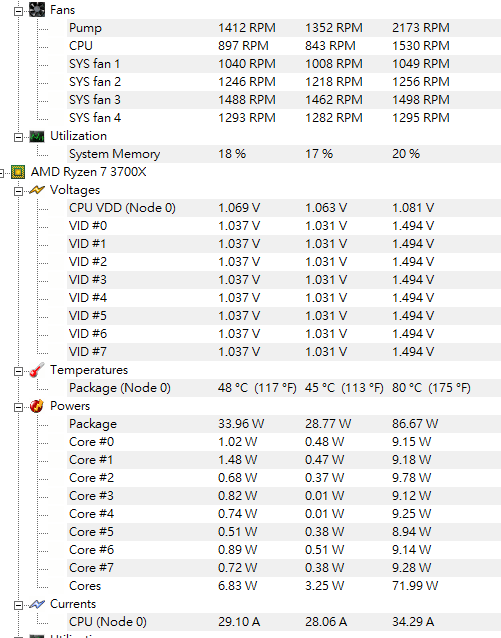This screenshot has width=501, height=638.
Task: Select the VID #4 row
Action: coord(284,298)
